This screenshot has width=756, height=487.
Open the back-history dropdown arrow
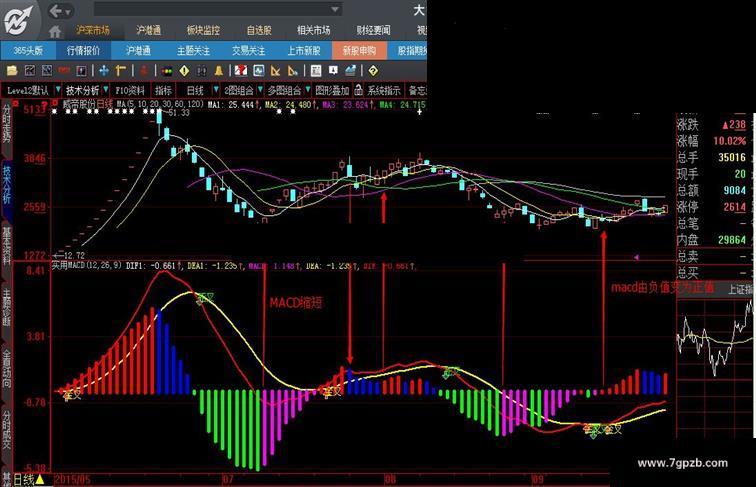pos(68,12)
